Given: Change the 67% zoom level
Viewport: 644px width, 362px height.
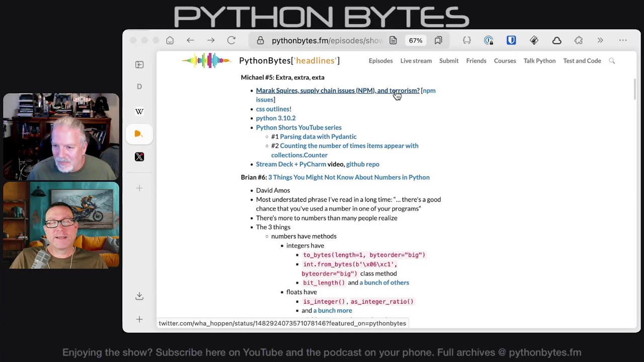Looking at the screenshot, I should pyautogui.click(x=416, y=40).
